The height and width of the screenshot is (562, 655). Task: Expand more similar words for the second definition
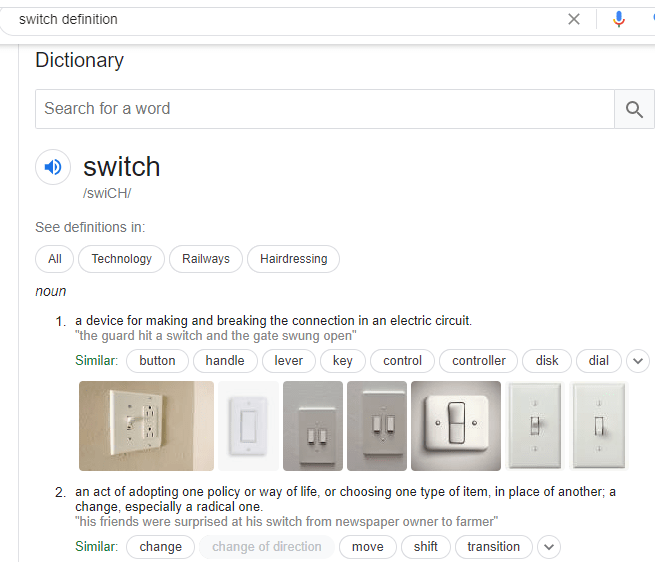tap(548, 547)
